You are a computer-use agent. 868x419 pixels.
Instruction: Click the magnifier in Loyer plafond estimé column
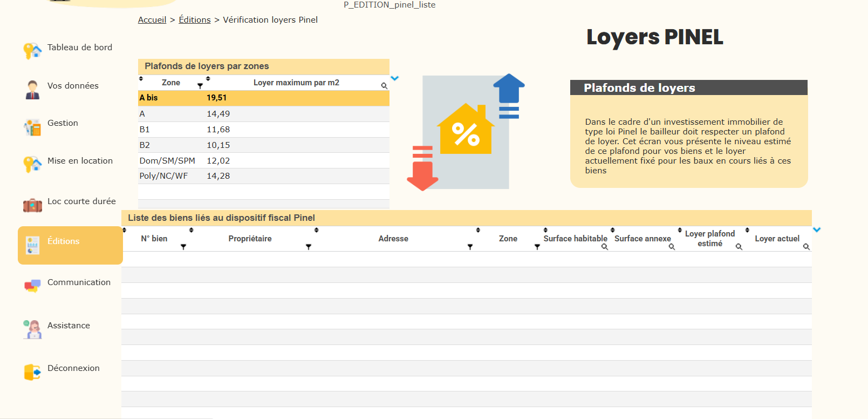(x=739, y=247)
